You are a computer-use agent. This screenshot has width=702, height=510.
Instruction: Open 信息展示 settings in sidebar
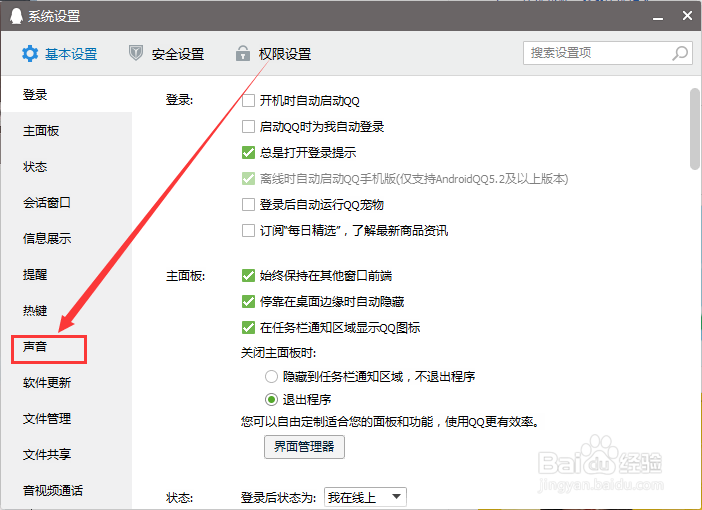click(x=66, y=239)
